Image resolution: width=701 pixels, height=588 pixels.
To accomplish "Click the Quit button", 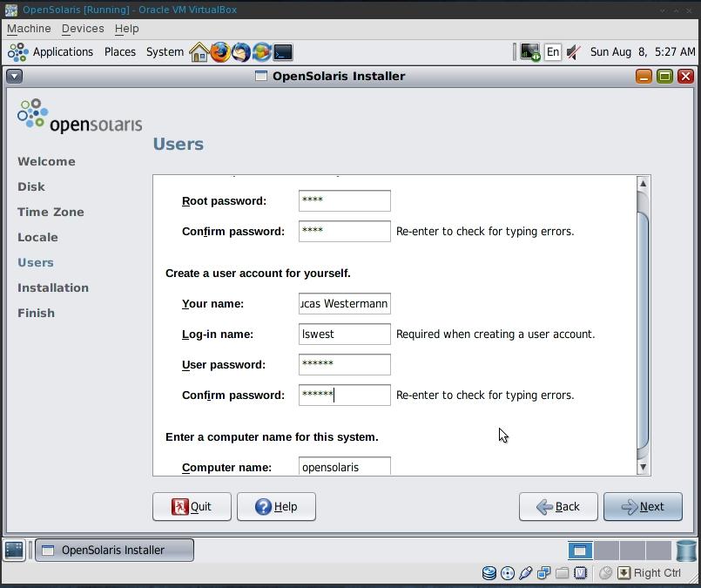I will (x=192, y=507).
